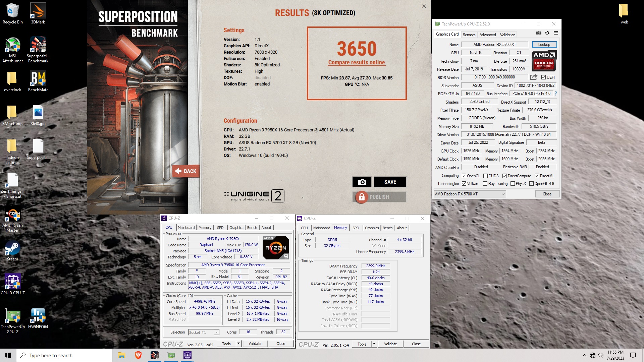644x362 pixels.
Task: Click GPU-Z BIOS export share icon
Action: 534,77
